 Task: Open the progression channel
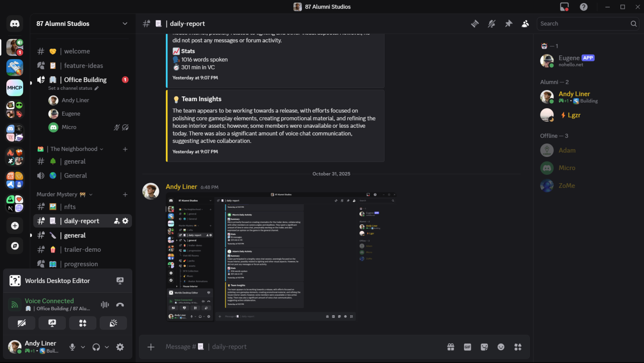pos(82,264)
